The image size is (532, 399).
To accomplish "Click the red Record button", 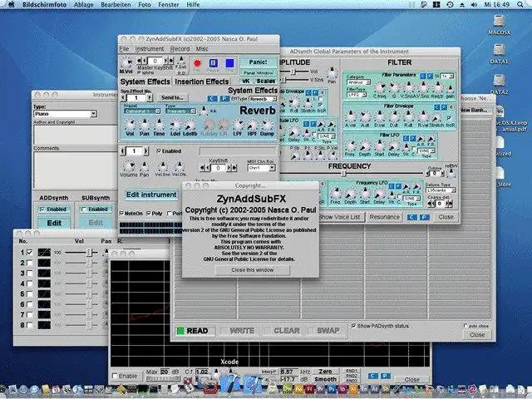I will [197, 62].
